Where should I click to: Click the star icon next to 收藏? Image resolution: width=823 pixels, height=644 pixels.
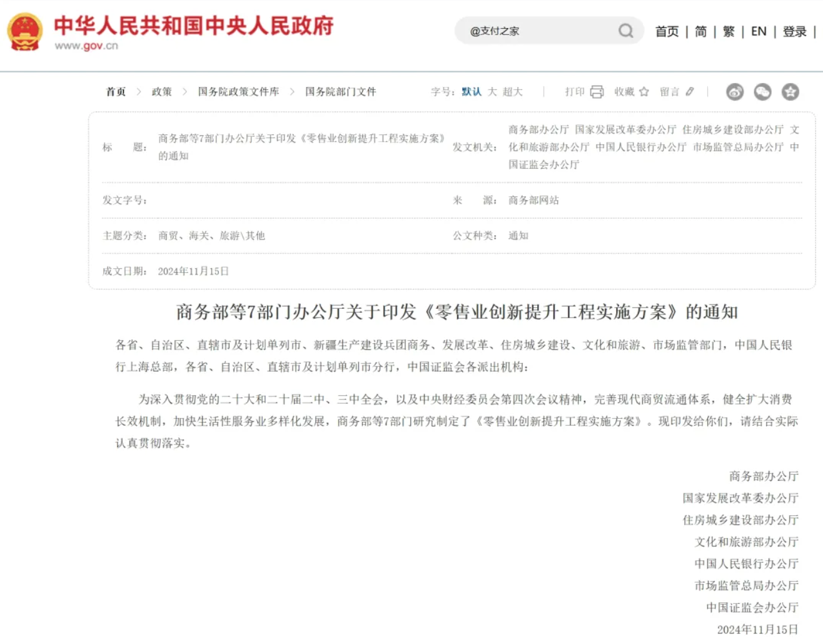tap(644, 92)
